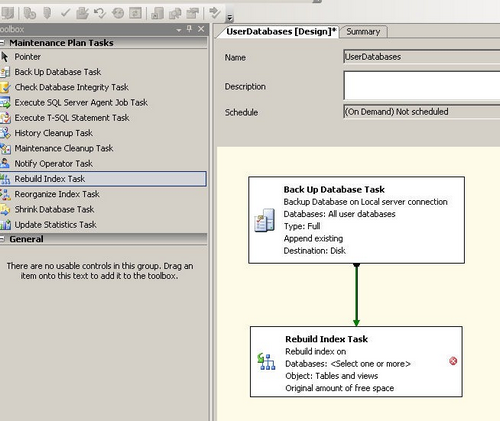Open the toolbox window position dropdown arrow
500x421 pixels.
pyautogui.click(x=179, y=30)
